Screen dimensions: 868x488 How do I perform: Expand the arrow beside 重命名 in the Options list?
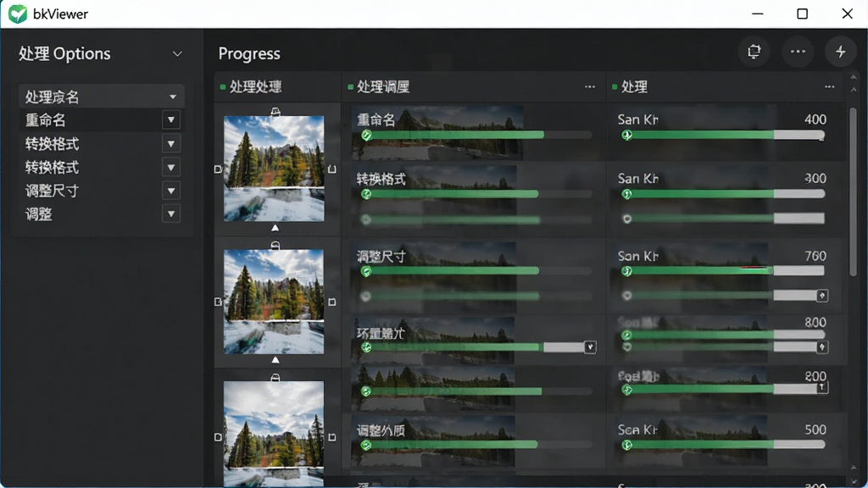tap(171, 120)
